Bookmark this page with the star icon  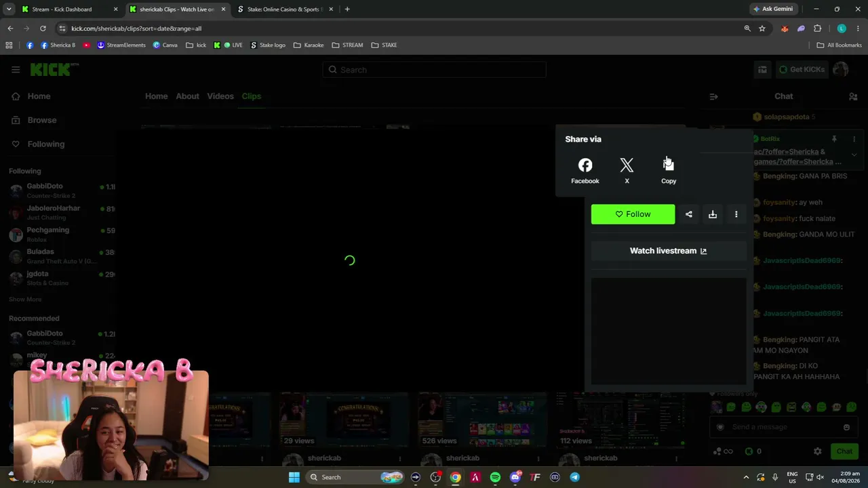(762, 28)
